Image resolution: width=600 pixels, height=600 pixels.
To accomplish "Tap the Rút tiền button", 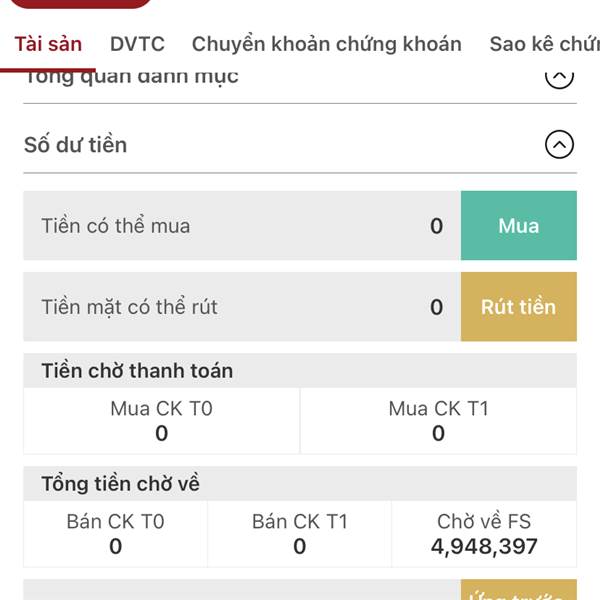I will coord(518,307).
